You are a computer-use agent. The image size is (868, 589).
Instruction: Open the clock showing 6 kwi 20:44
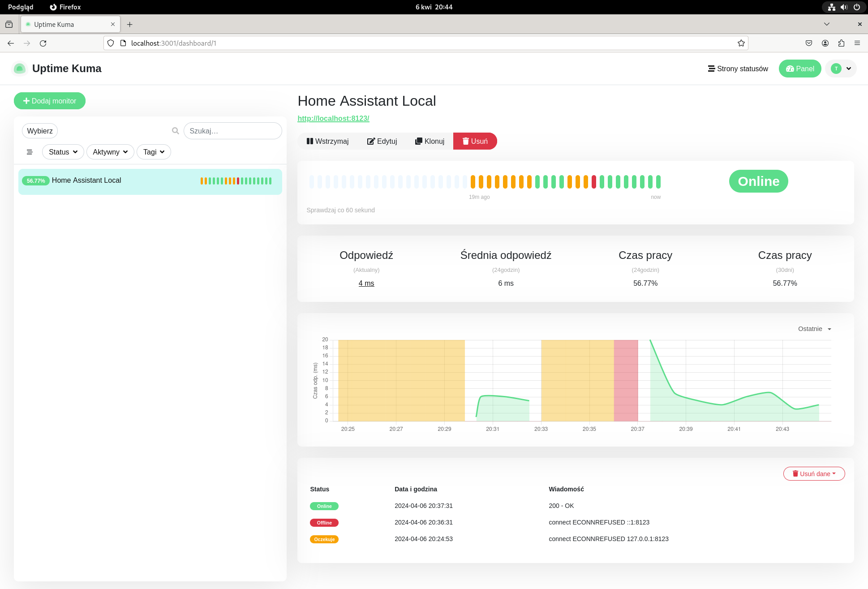434,7
